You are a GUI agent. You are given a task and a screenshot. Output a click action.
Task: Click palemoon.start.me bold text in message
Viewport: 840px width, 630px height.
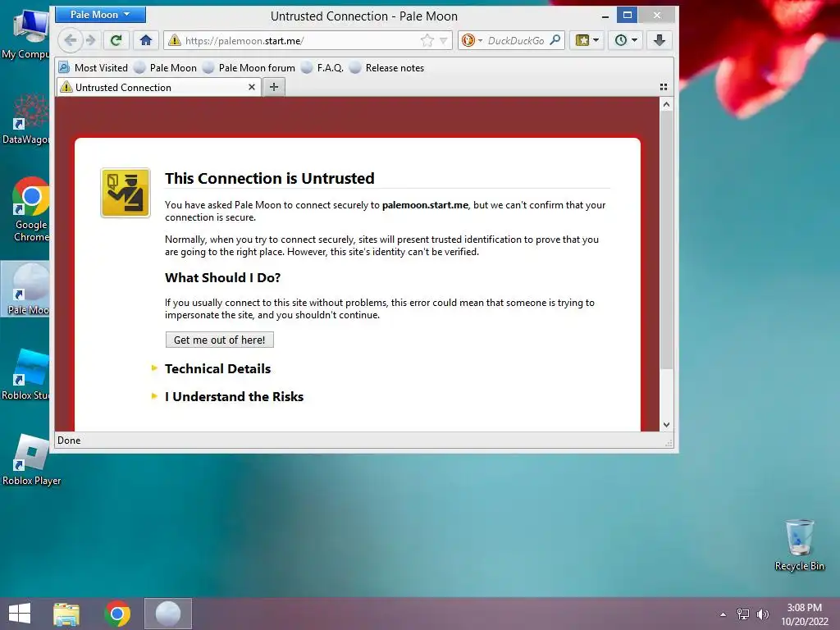425,204
